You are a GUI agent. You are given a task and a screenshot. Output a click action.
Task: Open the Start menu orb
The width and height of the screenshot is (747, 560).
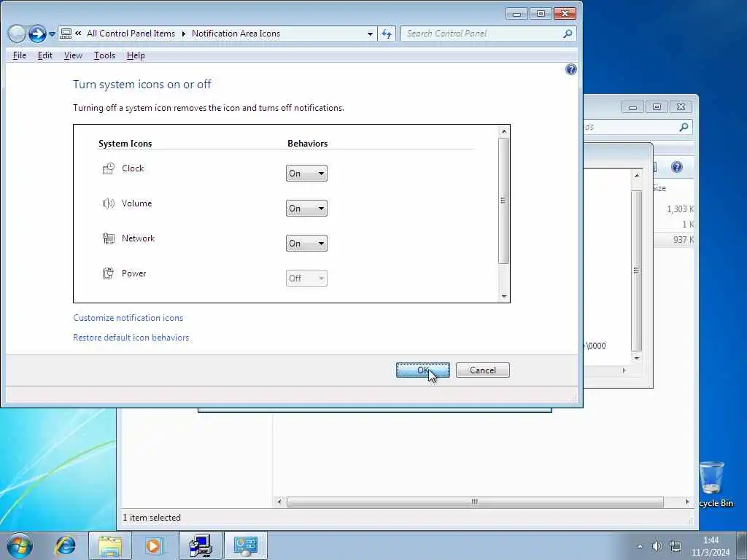coord(20,545)
